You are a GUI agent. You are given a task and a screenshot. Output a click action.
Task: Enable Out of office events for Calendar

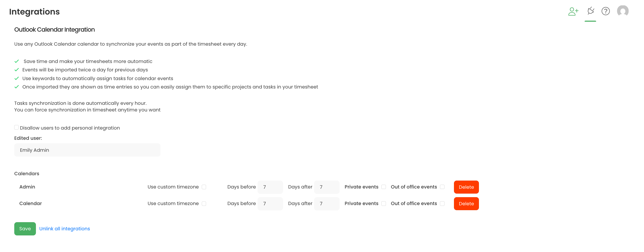[x=442, y=204]
